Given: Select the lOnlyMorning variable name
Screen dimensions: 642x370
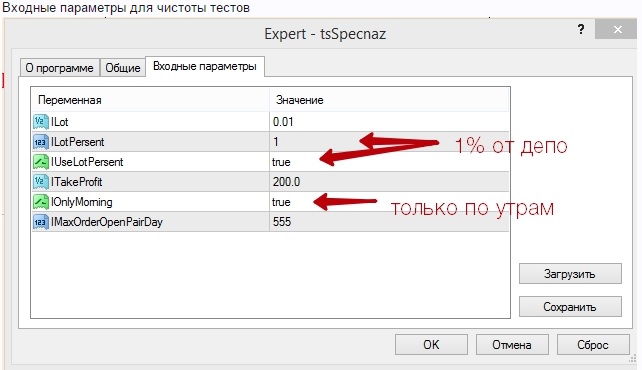Looking at the screenshot, I should (81, 202).
